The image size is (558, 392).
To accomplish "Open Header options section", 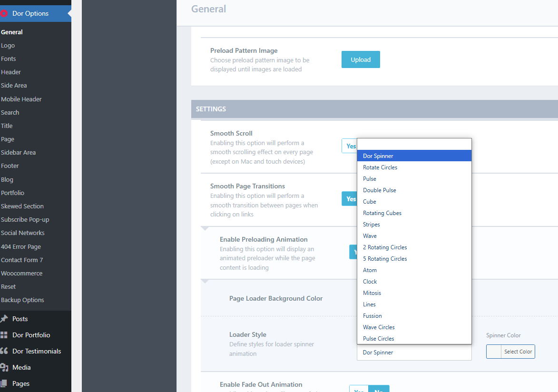I will 11,72.
